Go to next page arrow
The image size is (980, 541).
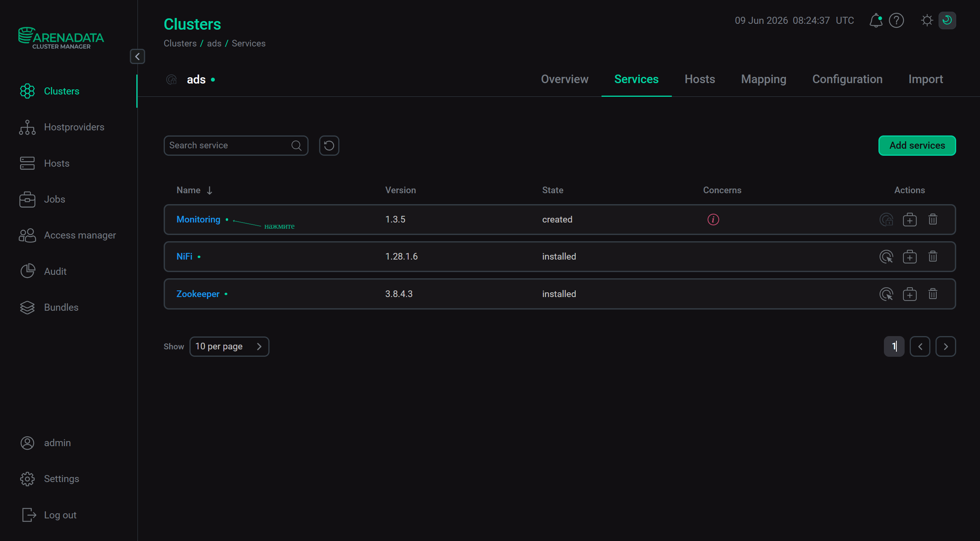coord(946,347)
